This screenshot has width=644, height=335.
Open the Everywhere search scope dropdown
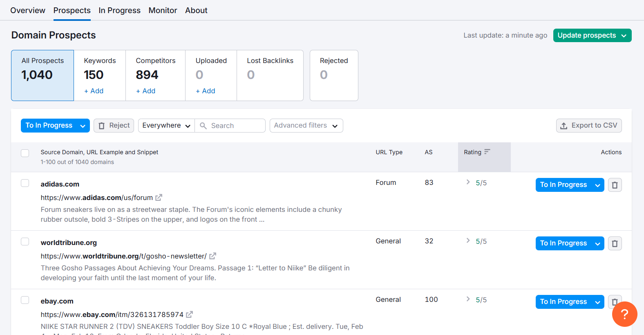pos(166,126)
